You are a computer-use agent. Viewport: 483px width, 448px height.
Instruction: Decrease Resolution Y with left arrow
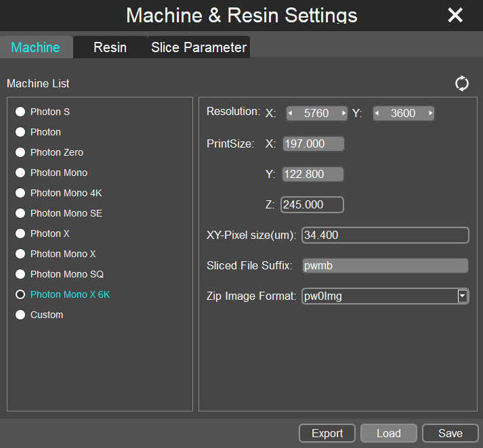click(377, 113)
